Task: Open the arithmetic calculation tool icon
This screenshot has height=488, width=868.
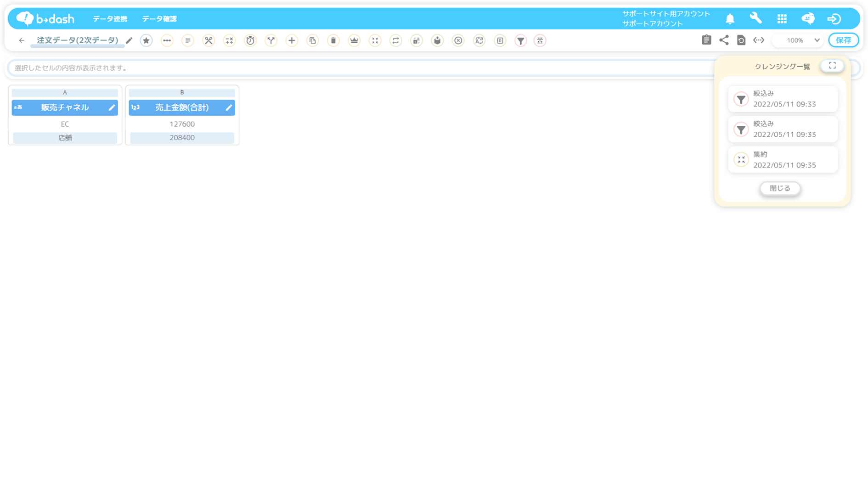Action: (229, 40)
